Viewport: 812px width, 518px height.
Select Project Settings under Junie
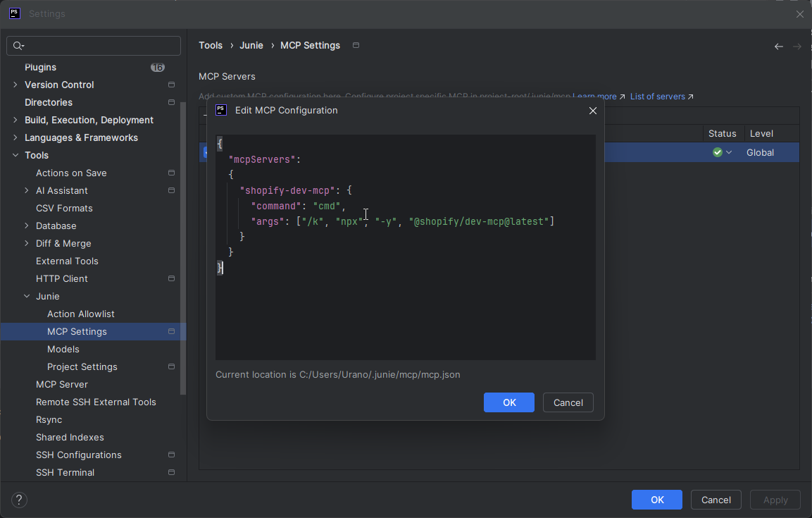tap(82, 366)
